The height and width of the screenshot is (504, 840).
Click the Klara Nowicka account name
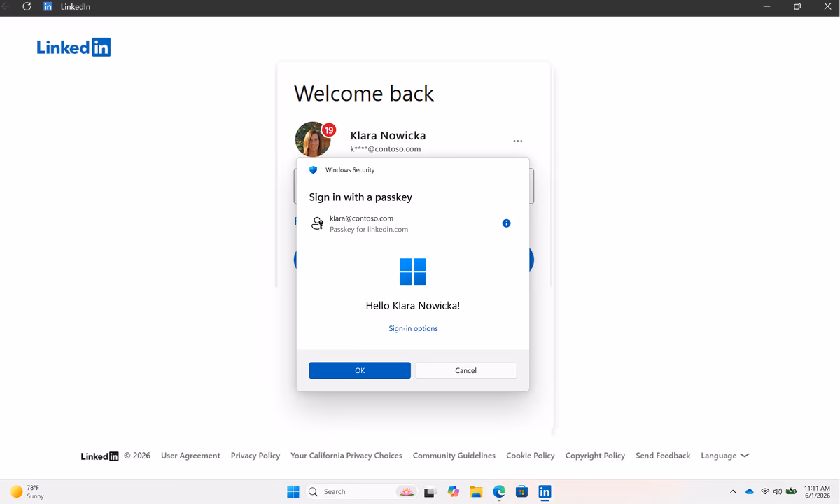(388, 135)
